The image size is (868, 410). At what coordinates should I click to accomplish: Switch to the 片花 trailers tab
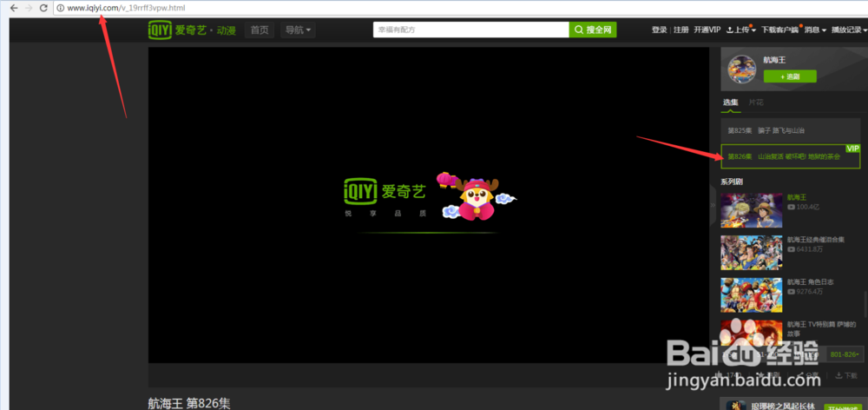coord(756,102)
